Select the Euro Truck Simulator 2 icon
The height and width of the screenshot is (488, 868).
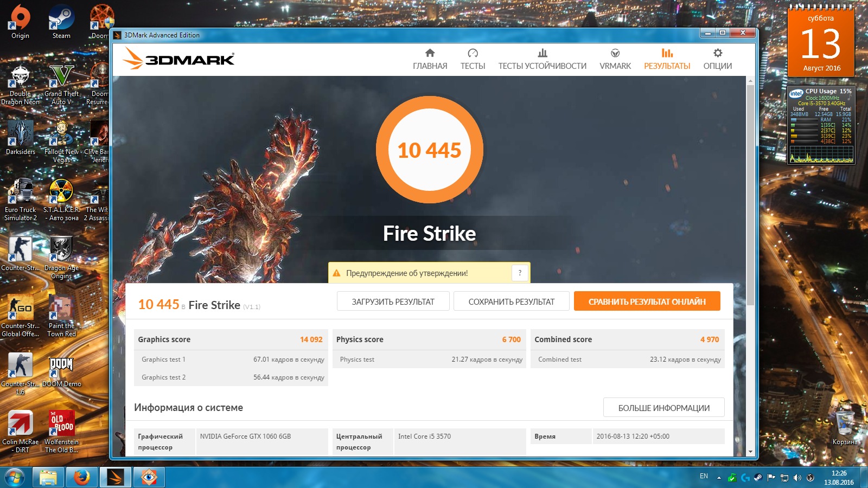click(x=20, y=200)
